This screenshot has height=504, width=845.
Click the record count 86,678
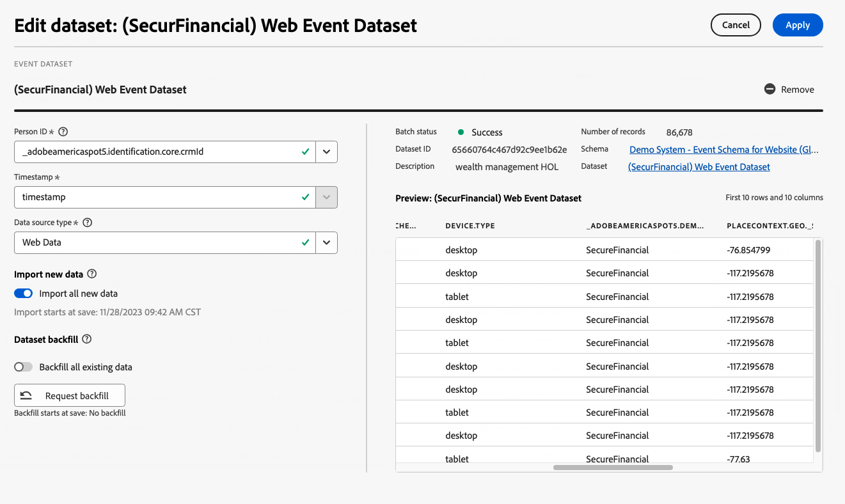coord(679,132)
